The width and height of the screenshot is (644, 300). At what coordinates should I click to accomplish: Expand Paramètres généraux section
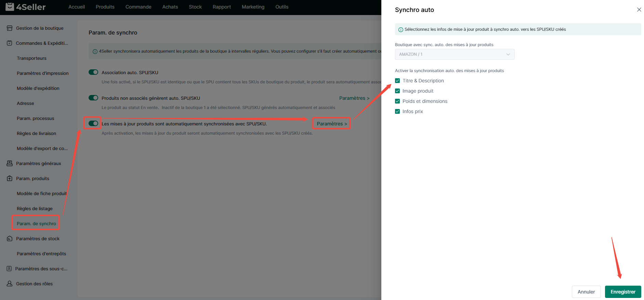pyautogui.click(x=39, y=163)
